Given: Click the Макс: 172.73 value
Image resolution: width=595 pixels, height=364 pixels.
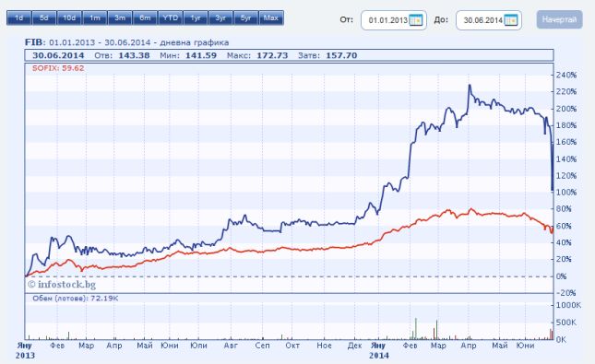Looking at the screenshot, I should pyautogui.click(x=257, y=55).
